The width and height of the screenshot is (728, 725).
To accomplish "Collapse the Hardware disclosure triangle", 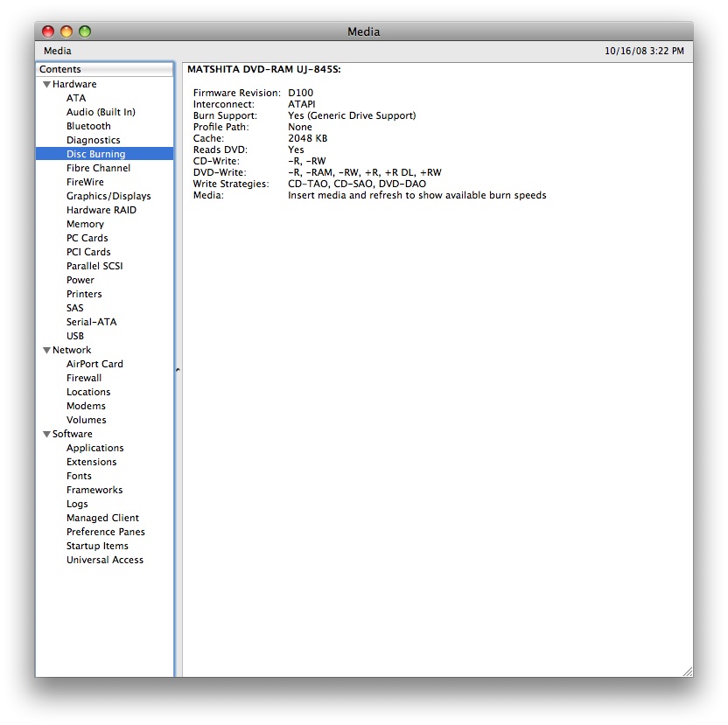I will [x=46, y=85].
